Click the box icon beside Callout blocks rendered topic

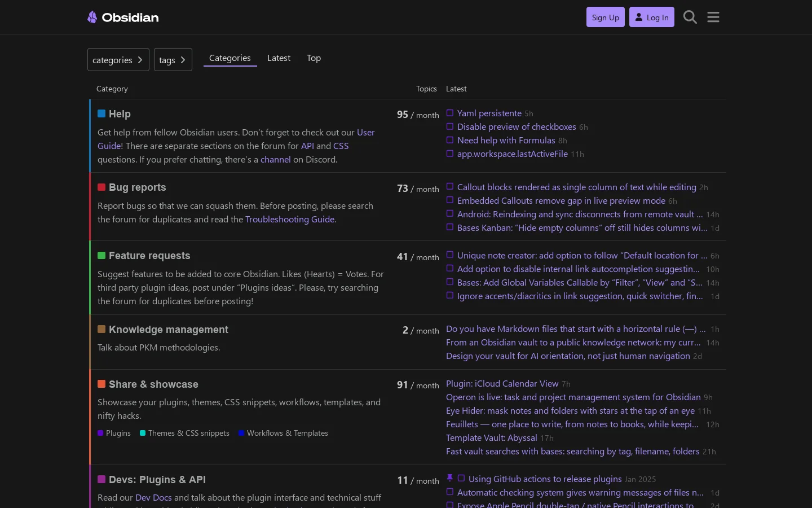(450, 186)
